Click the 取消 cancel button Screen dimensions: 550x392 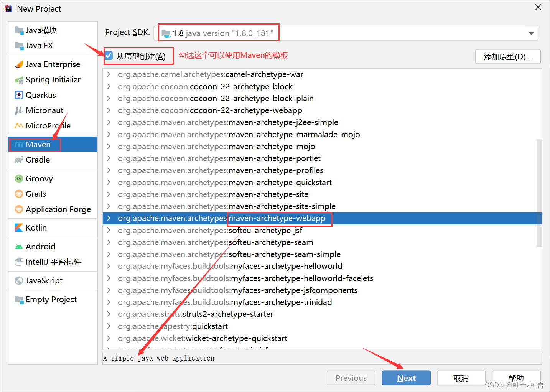click(461, 378)
